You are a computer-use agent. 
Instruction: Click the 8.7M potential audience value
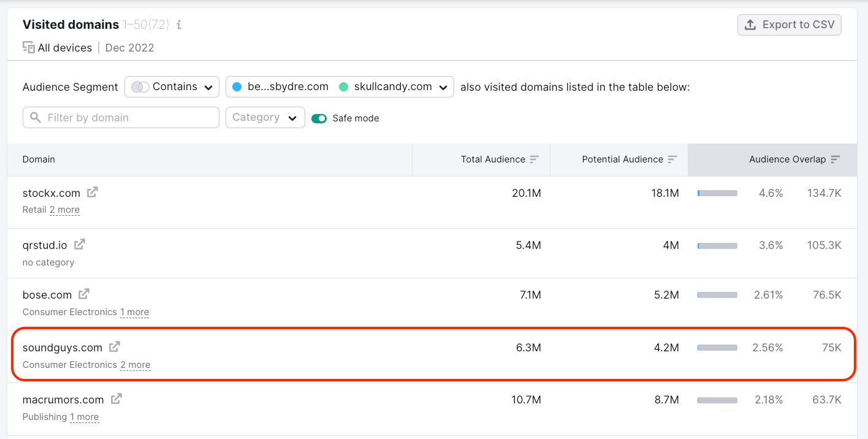[666, 400]
